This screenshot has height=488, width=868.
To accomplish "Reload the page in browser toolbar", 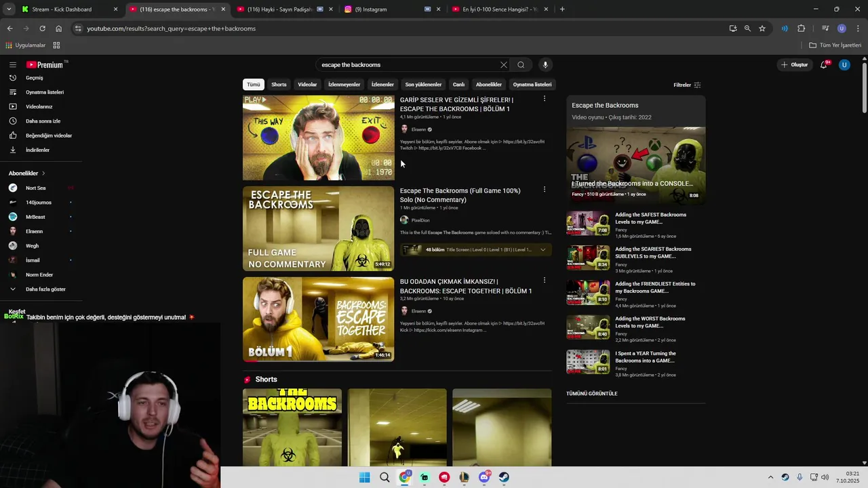I will point(42,28).
